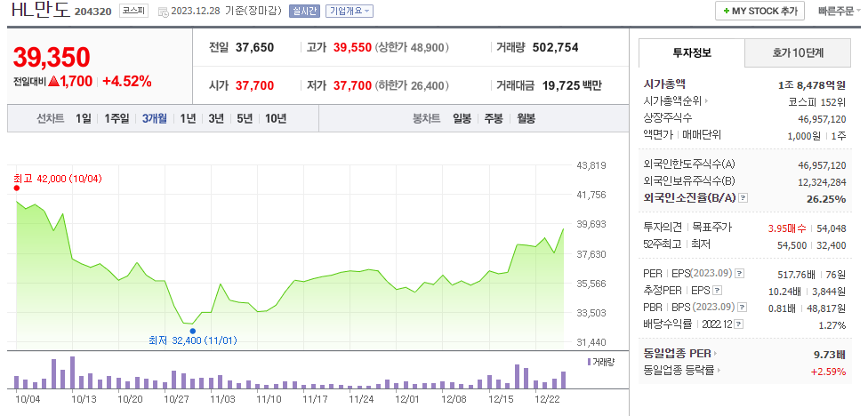Click the 9.73배 same-industry PER value
868x416 pixels.
(x=830, y=354)
